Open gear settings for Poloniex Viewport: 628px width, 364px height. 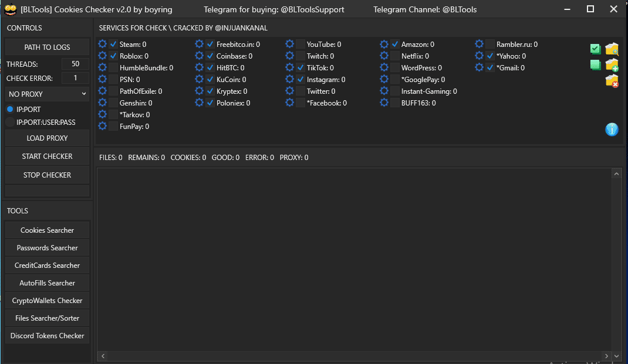(x=199, y=103)
